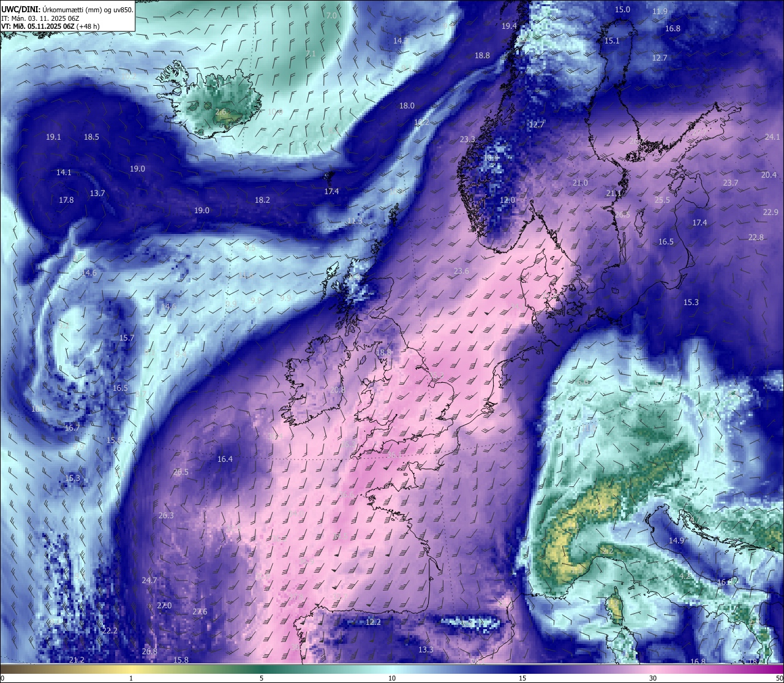This screenshot has height=683, width=784.
Task: Click the 14.1 value in the western Atlantic
Action: (64, 173)
